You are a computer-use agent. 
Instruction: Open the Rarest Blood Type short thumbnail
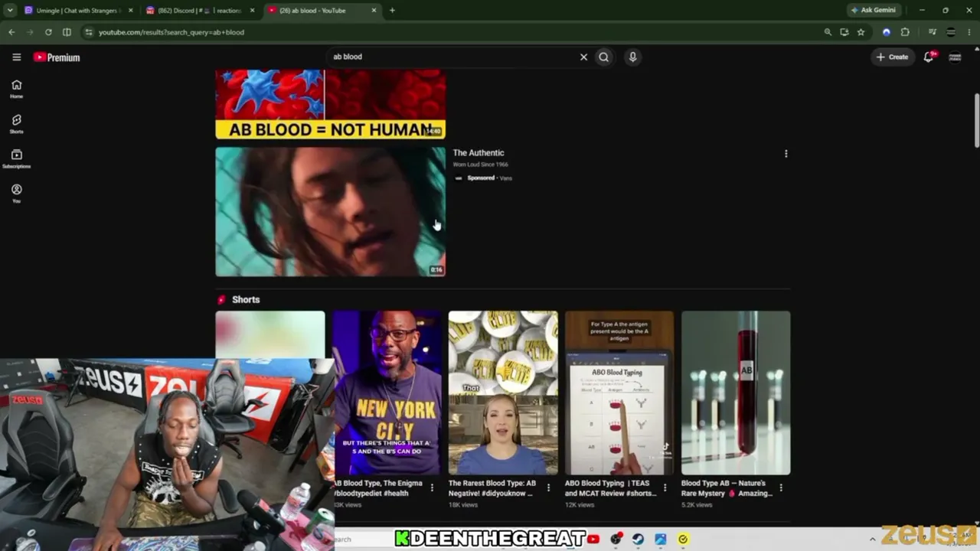tap(503, 393)
